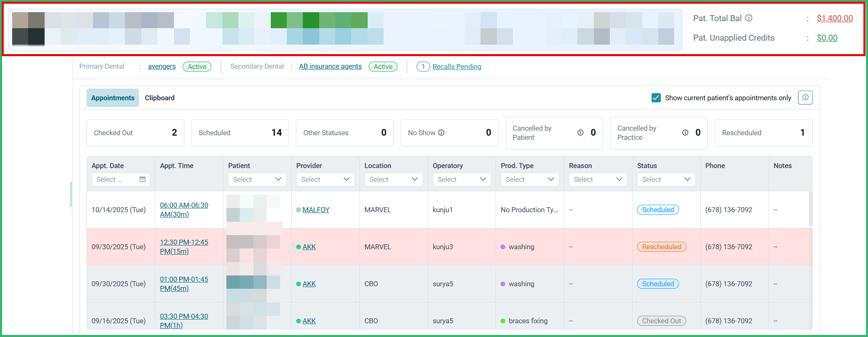The height and width of the screenshot is (337, 868).
Task: Open the Provider filter dropdown
Action: coord(325,179)
